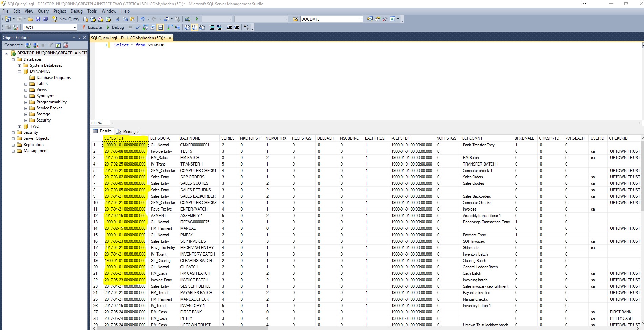The height and width of the screenshot is (330, 644).
Task: Click the Disconnect server icon in Object Explorer
Action: point(36,45)
